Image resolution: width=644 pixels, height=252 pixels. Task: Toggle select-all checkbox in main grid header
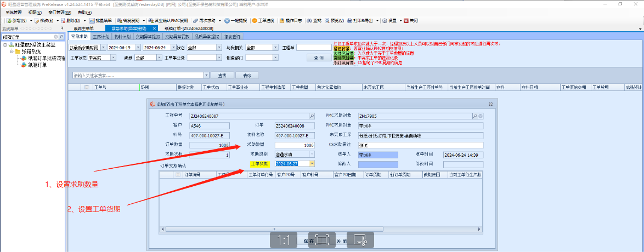86,88
